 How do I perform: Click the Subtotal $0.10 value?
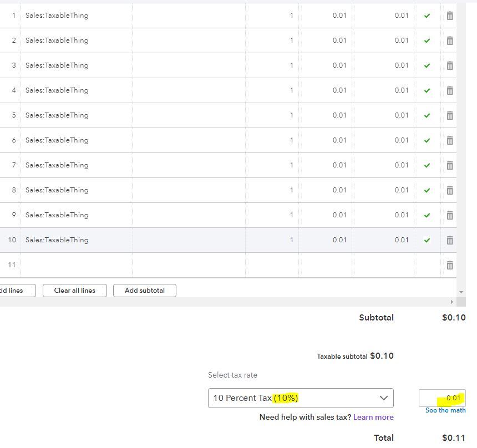pos(454,318)
